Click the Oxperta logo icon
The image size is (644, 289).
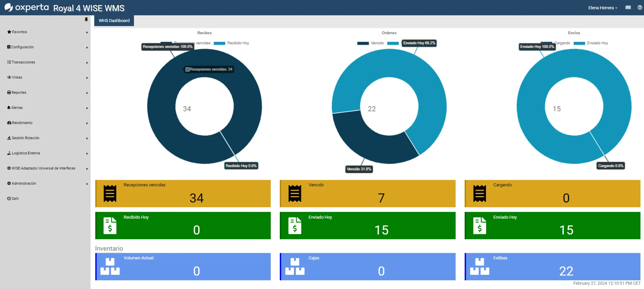9,7
